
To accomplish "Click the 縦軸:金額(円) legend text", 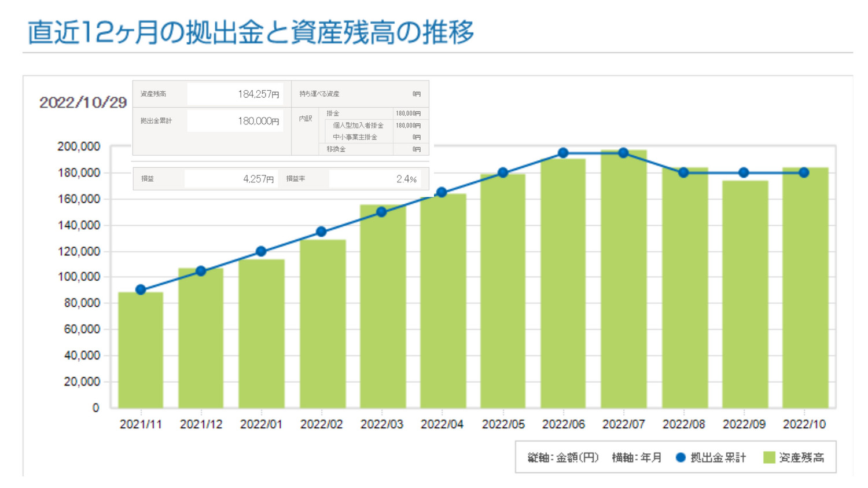I will (562, 457).
